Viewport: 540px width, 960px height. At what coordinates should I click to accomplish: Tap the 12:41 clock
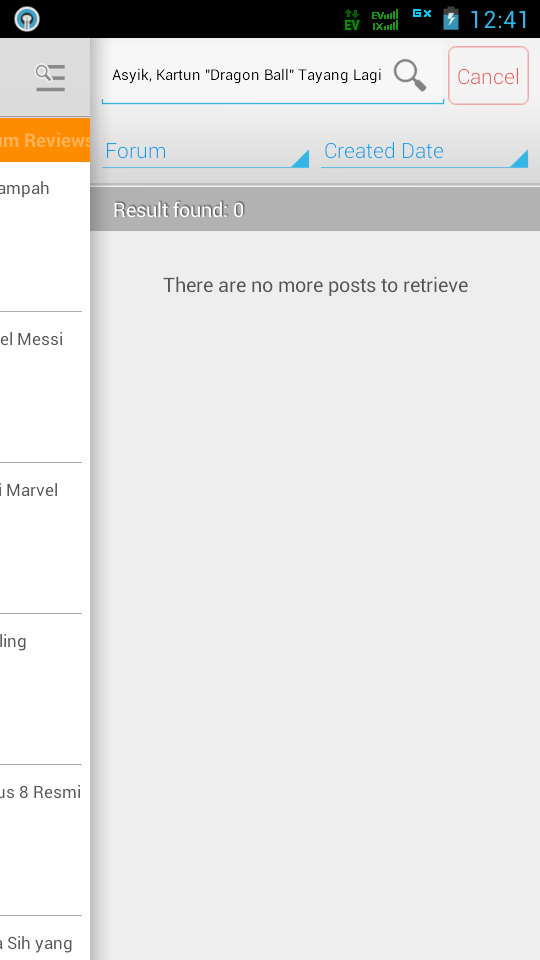point(498,20)
